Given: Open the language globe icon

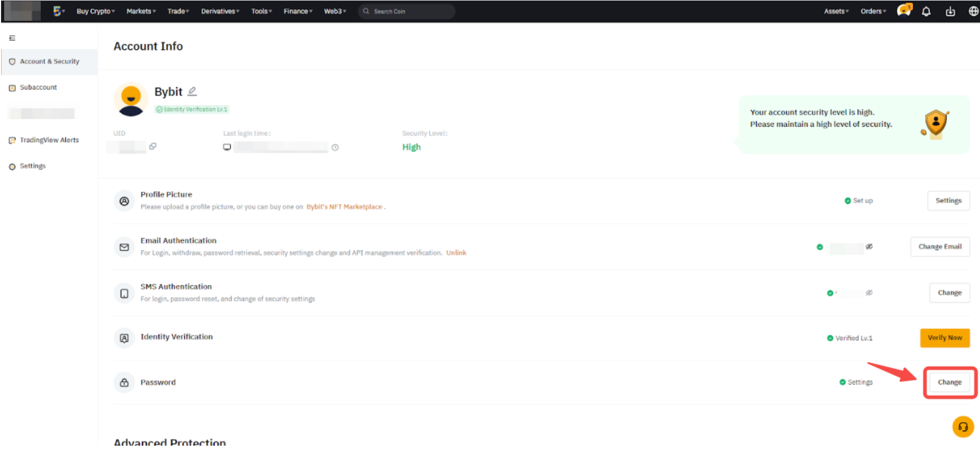Looking at the screenshot, I should click(x=973, y=11).
